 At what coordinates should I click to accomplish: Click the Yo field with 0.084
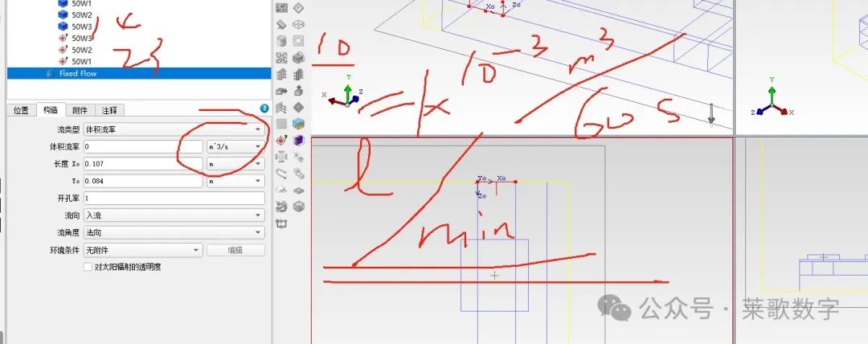click(143, 181)
